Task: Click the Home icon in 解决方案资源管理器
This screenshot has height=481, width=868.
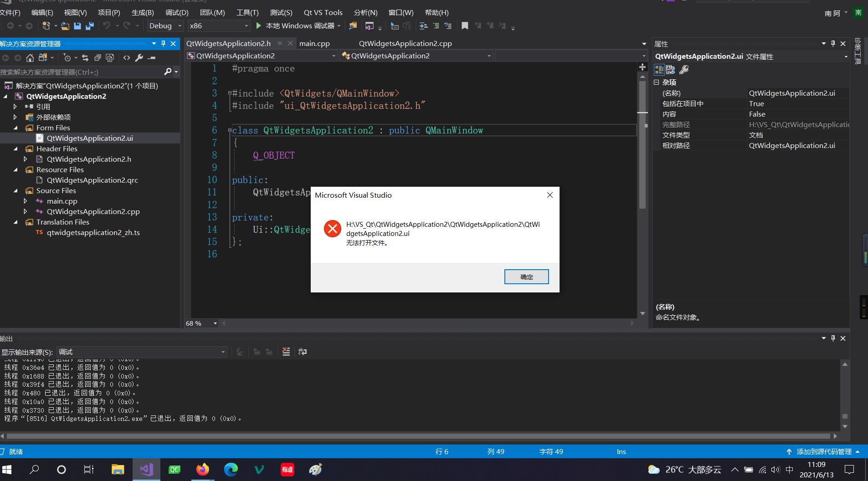Action: [x=30, y=58]
